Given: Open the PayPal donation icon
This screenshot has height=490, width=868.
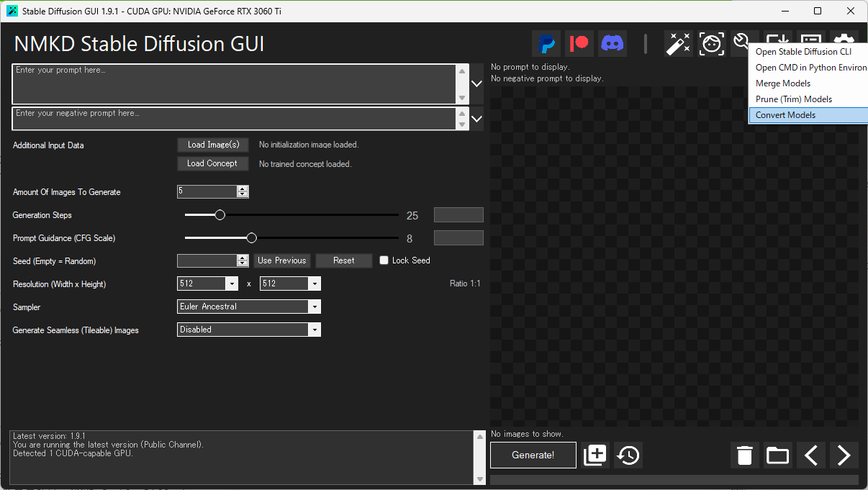Looking at the screenshot, I should [x=546, y=44].
